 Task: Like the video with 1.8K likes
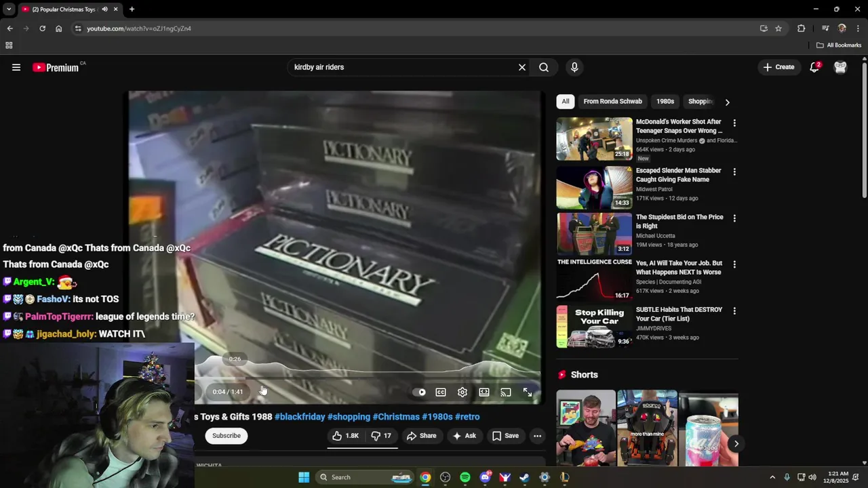345,436
